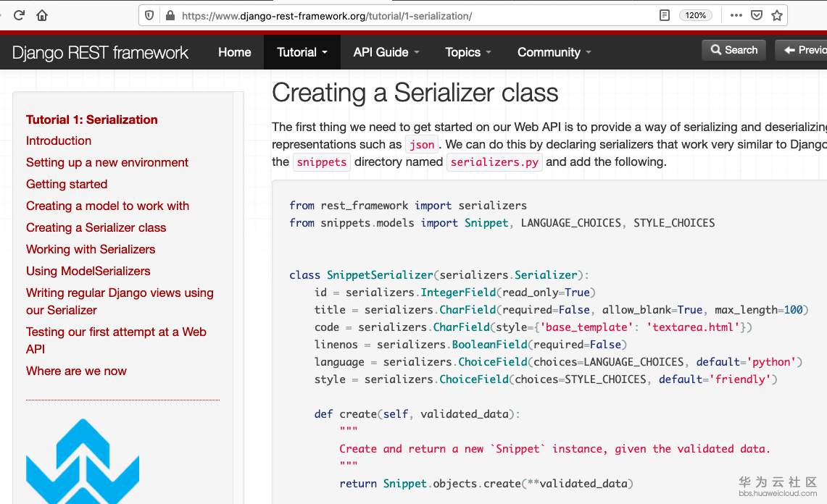This screenshot has width=827, height=504.
Task: Open the tracking protection shield icon
Action: coord(149,15)
